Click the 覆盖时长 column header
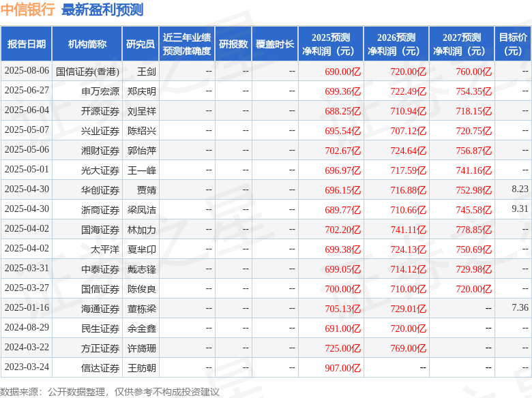Screen dimensions: 532x398 coord(275,44)
